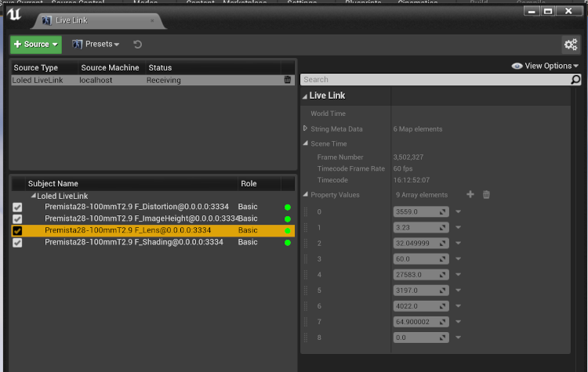Click the Search field in details panel
The height and width of the screenshot is (372, 588).
pyautogui.click(x=435, y=80)
